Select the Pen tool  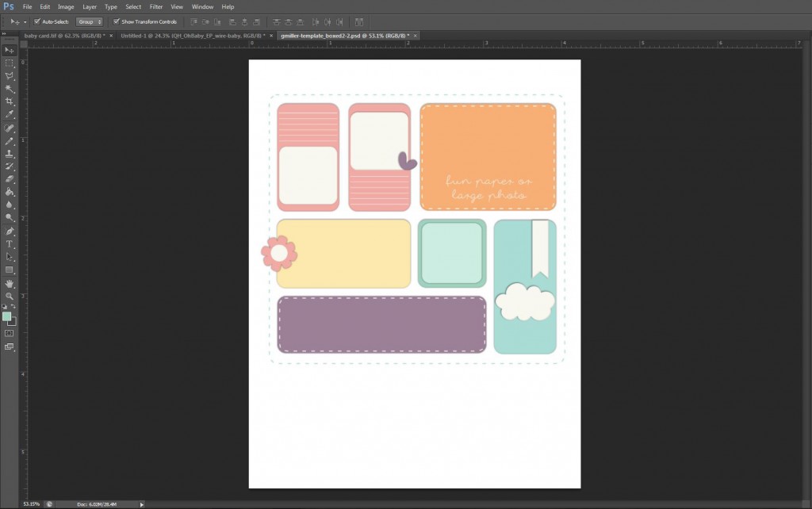[10, 232]
